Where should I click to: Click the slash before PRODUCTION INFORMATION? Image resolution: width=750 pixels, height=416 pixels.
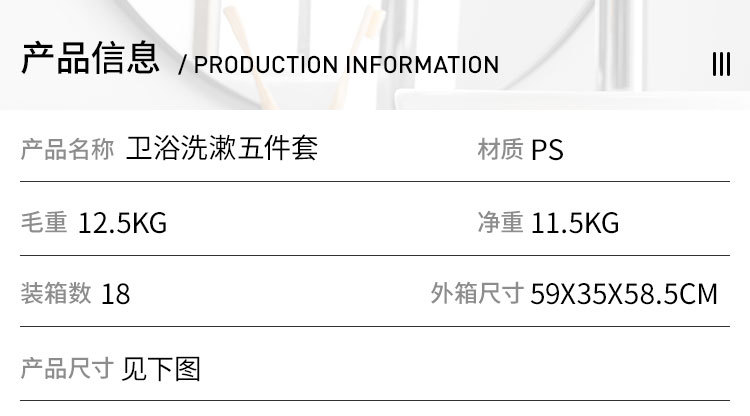pyautogui.click(x=182, y=66)
